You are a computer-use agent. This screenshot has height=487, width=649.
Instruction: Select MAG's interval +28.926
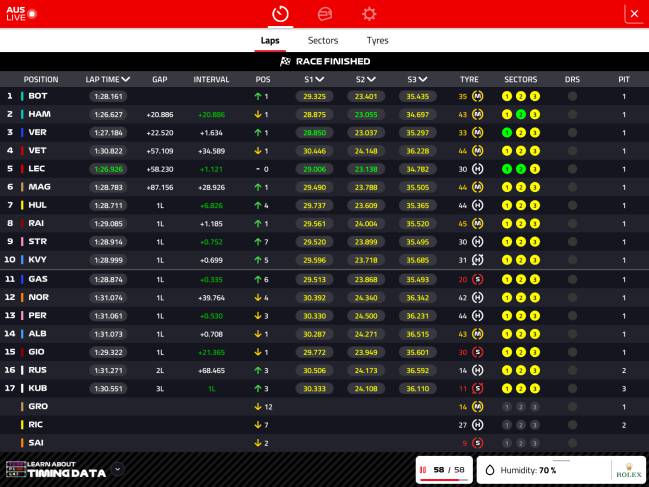(212, 187)
